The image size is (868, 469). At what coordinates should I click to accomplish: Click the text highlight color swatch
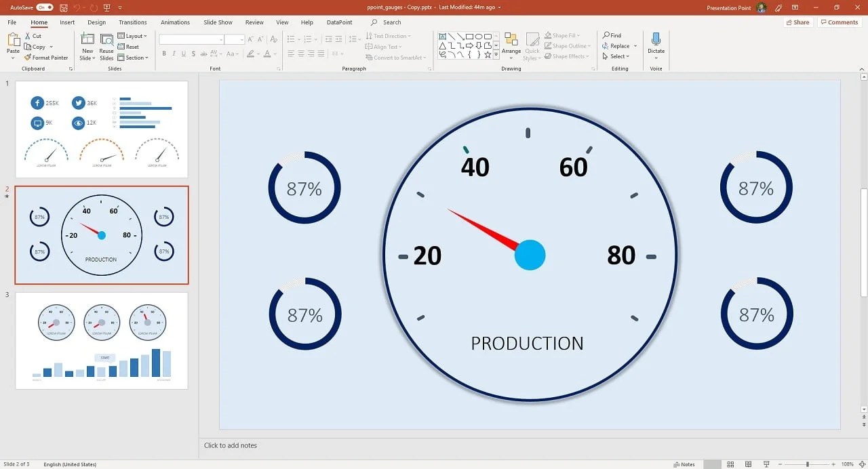250,54
